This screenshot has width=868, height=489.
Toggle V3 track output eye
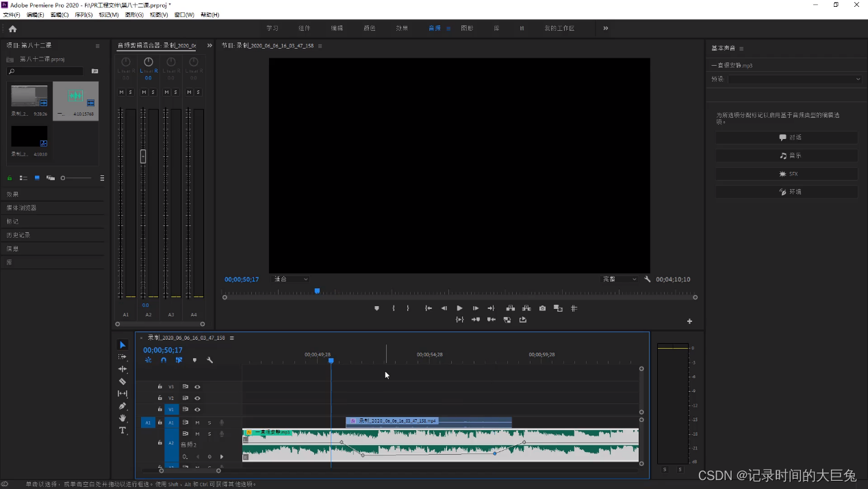pyautogui.click(x=197, y=387)
